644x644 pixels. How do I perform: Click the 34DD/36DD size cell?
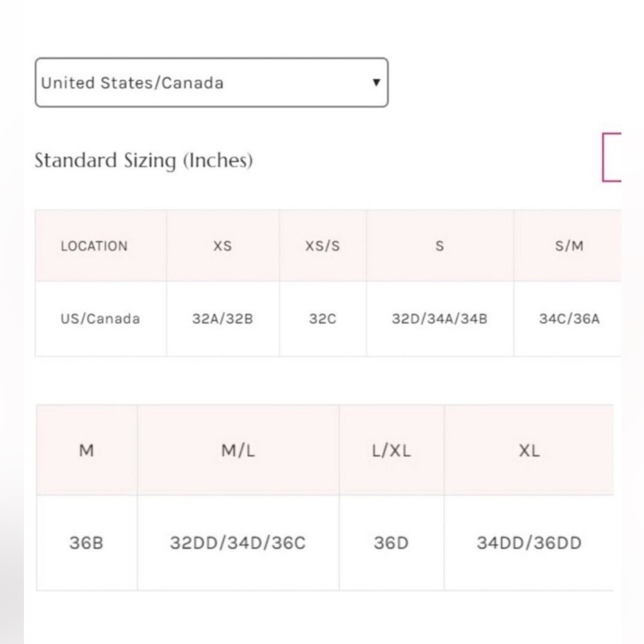pyautogui.click(x=529, y=542)
